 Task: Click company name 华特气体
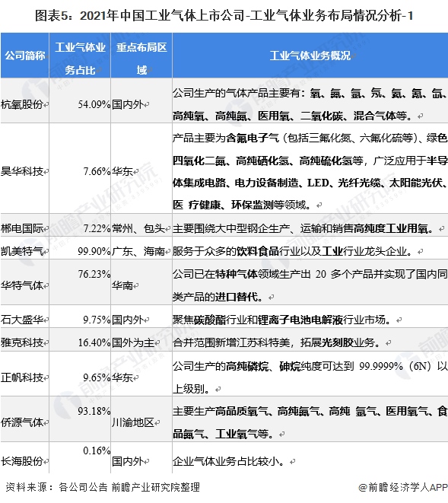pos(22,285)
